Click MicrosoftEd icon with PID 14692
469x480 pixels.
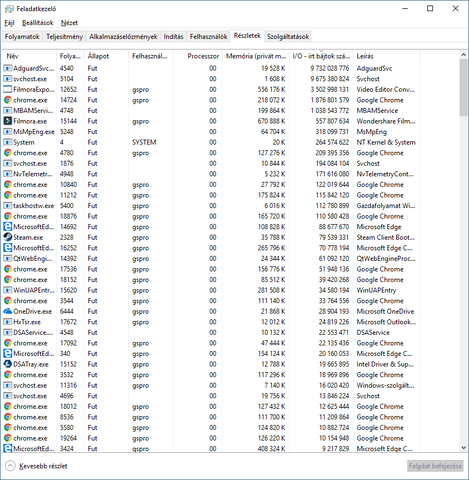point(7,227)
